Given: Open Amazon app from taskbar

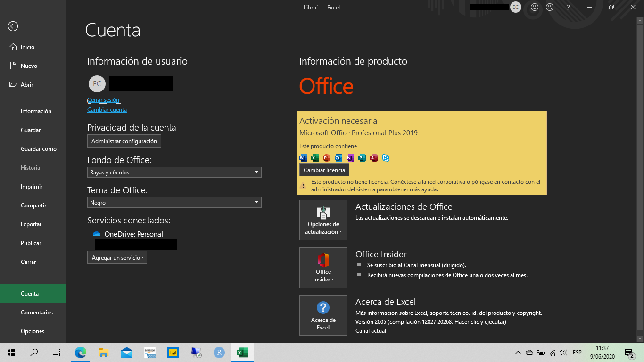Looking at the screenshot, I should (x=150, y=353).
